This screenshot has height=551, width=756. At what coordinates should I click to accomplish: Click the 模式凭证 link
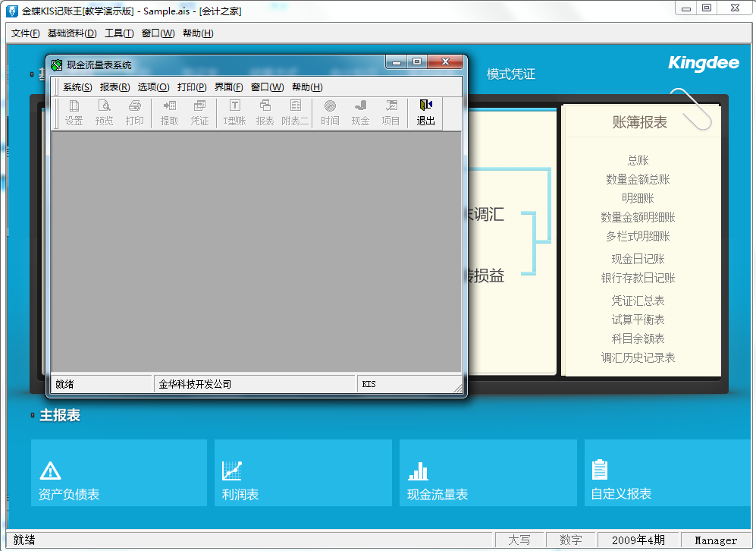(x=510, y=74)
